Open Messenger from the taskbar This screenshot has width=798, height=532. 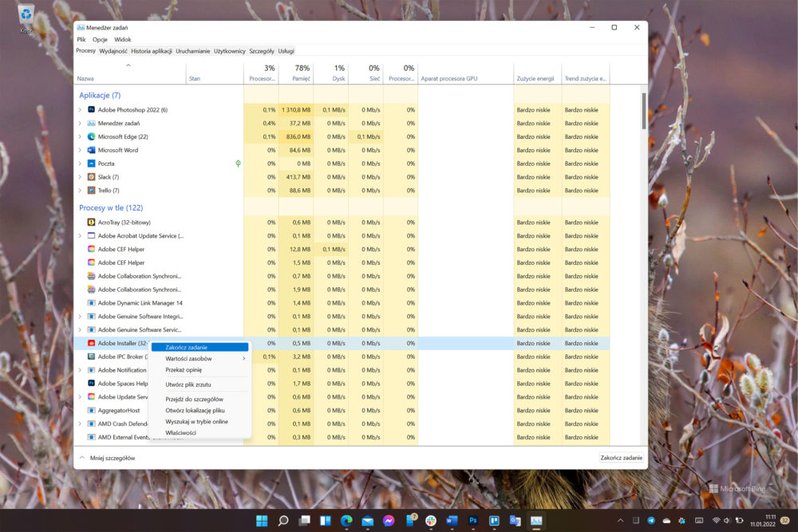coord(389,521)
